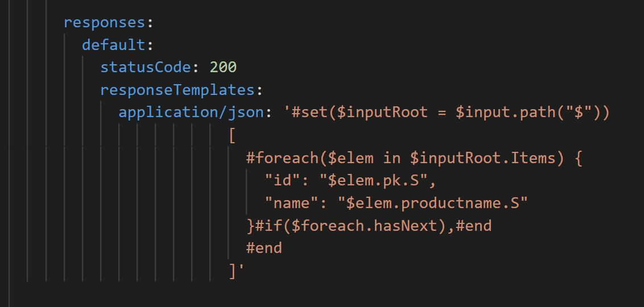Click $inputRoot in the set statement

coord(382,113)
